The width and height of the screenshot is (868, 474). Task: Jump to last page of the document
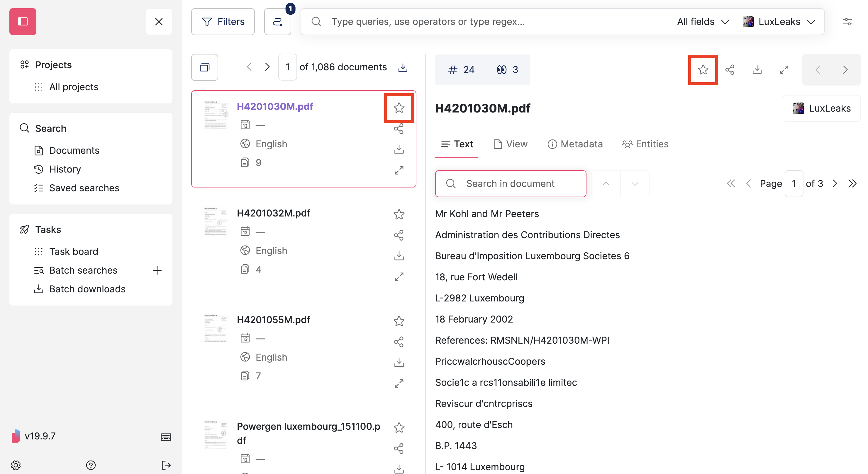click(x=852, y=183)
